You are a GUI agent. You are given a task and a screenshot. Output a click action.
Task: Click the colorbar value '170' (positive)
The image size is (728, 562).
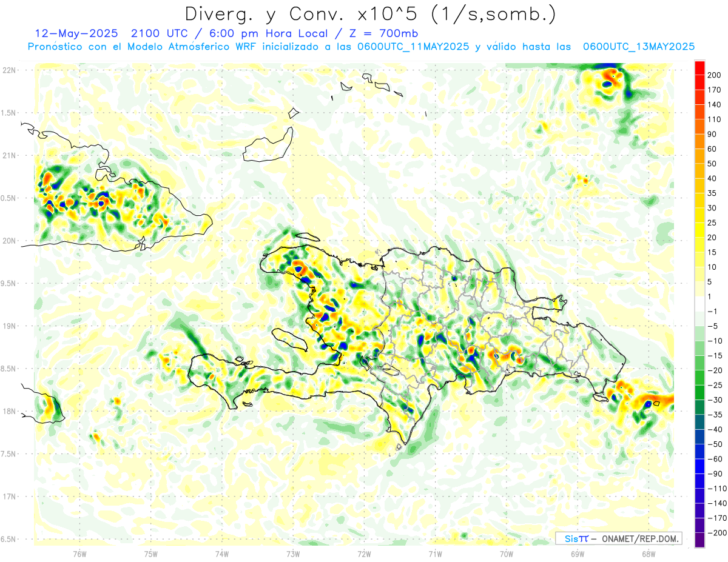pyautogui.click(x=714, y=90)
